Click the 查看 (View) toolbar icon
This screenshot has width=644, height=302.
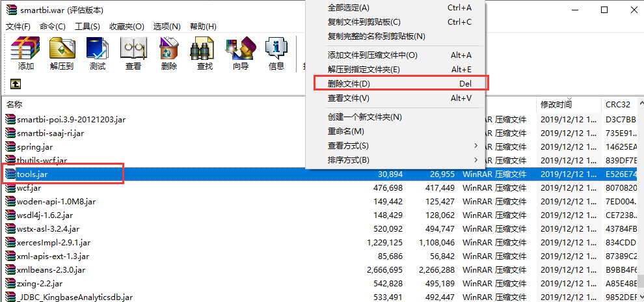pos(133,48)
